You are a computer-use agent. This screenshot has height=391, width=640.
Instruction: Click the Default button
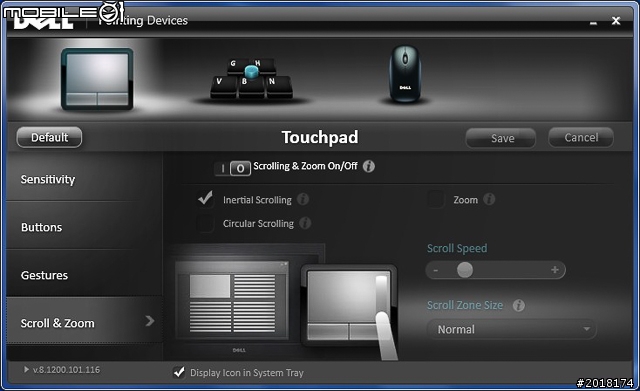pos(49,138)
